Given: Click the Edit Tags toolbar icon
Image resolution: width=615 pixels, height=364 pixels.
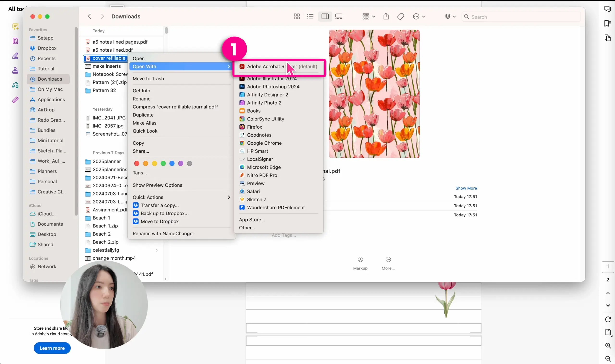Looking at the screenshot, I should click(401, 16).
